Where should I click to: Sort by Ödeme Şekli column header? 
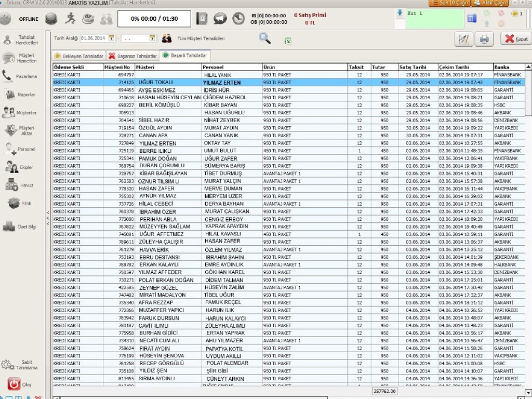pyautogui.click(x=78, y=67)
